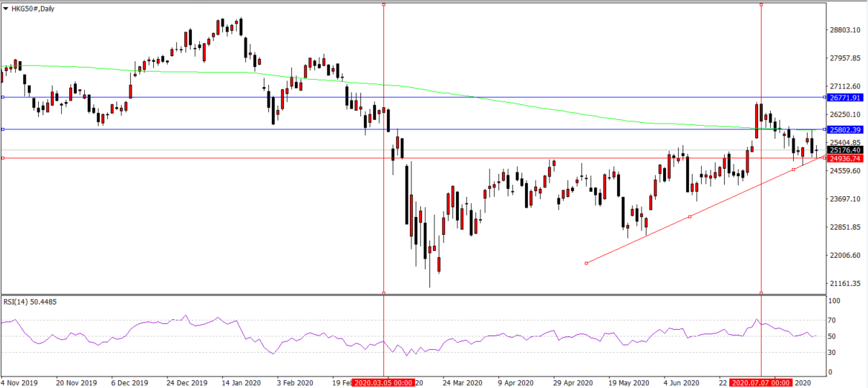
Task: Click bottom handle of July 7 vertical line
Action: coord(761,292)
